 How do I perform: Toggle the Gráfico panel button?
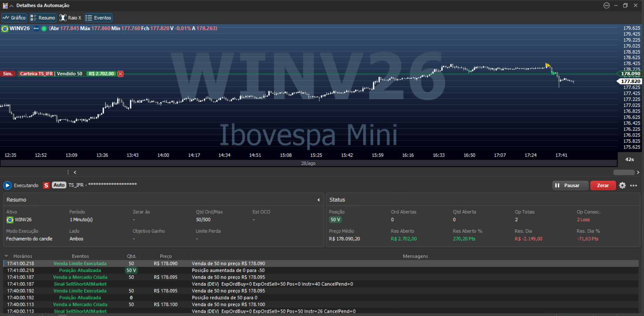point(14,18)
